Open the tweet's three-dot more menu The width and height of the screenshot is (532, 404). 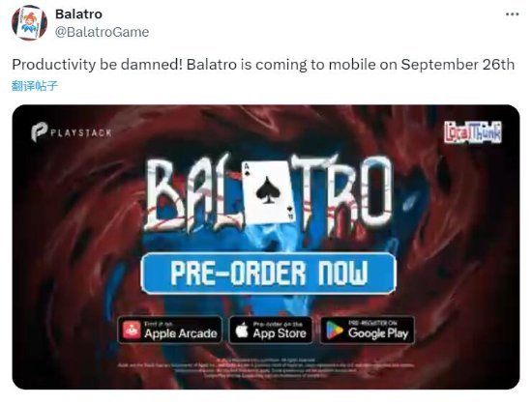pos(512,14)
